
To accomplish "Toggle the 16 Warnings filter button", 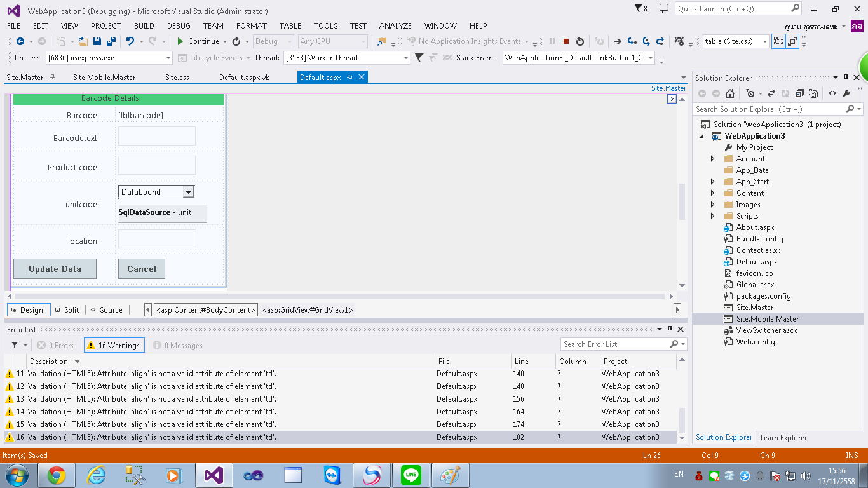I will [x=114, y=345].
